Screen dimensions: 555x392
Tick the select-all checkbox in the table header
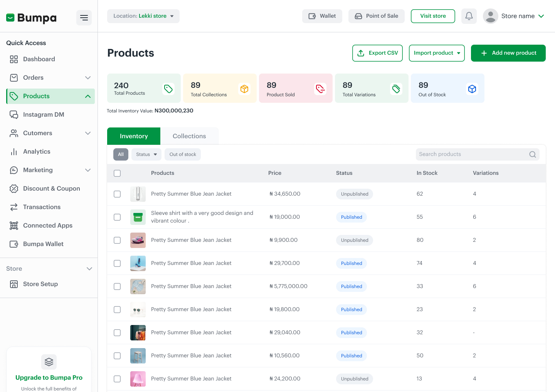click(117, 173)
